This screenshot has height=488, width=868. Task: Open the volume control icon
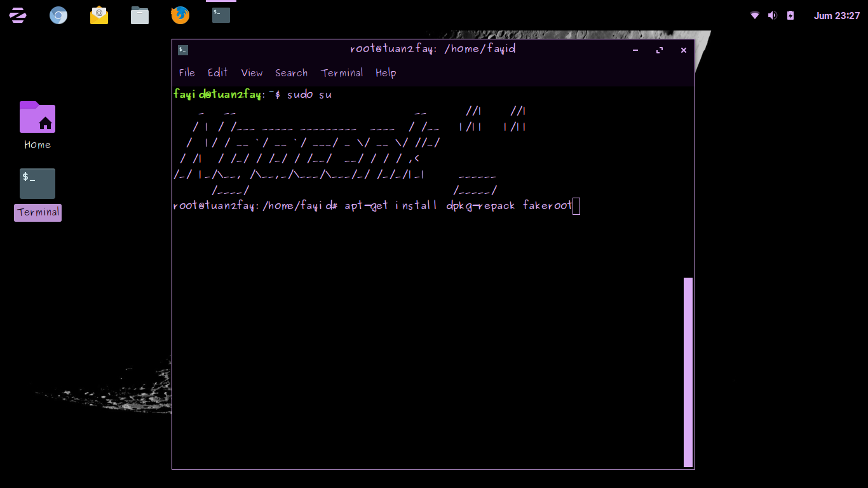[772, 15]
